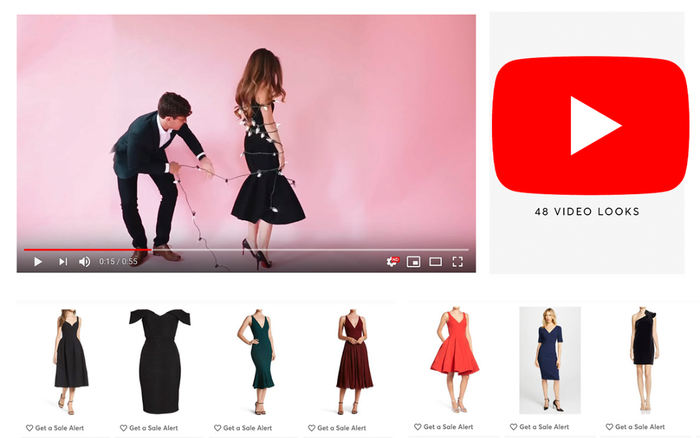Open the large YouTube logo tile
Viewport: 700px width, 438px height.
point(590,125)
